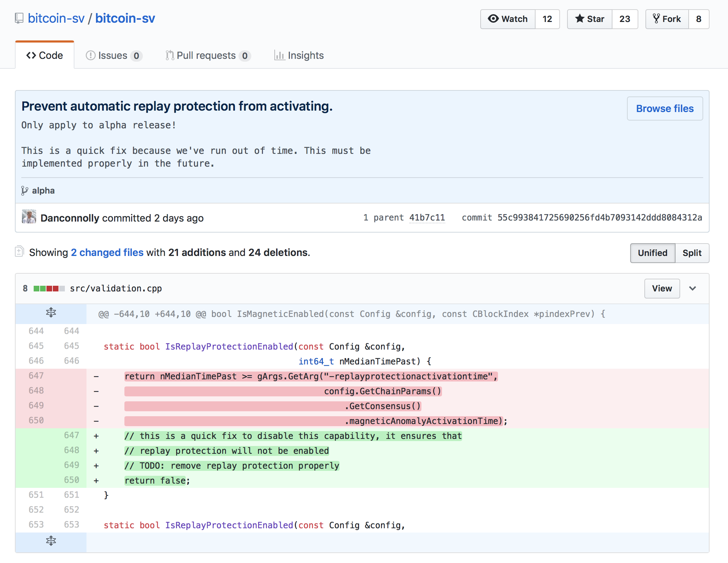Click the Star icon

coord(579,18)
